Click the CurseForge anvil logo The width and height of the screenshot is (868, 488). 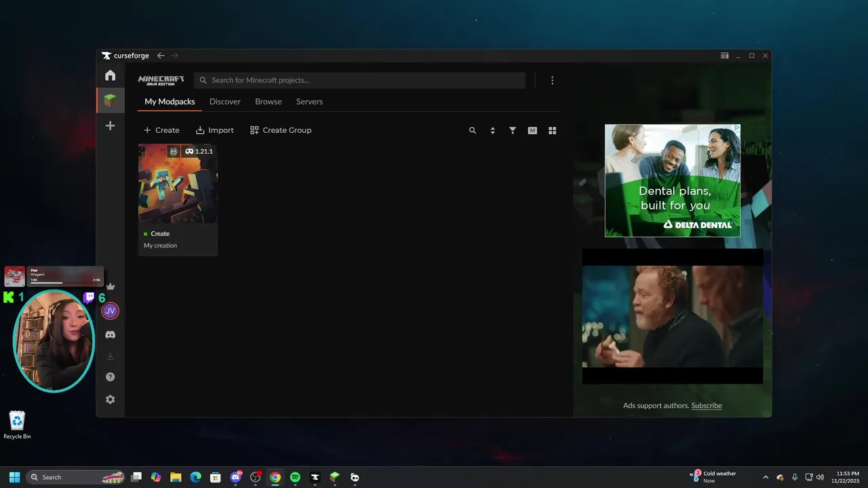coord(106,56)
